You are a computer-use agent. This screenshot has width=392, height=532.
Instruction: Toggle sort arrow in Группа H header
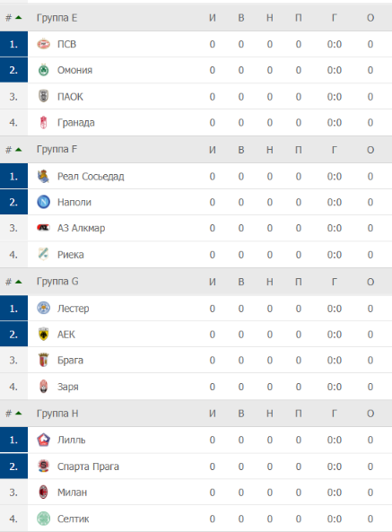click(19, 414)
